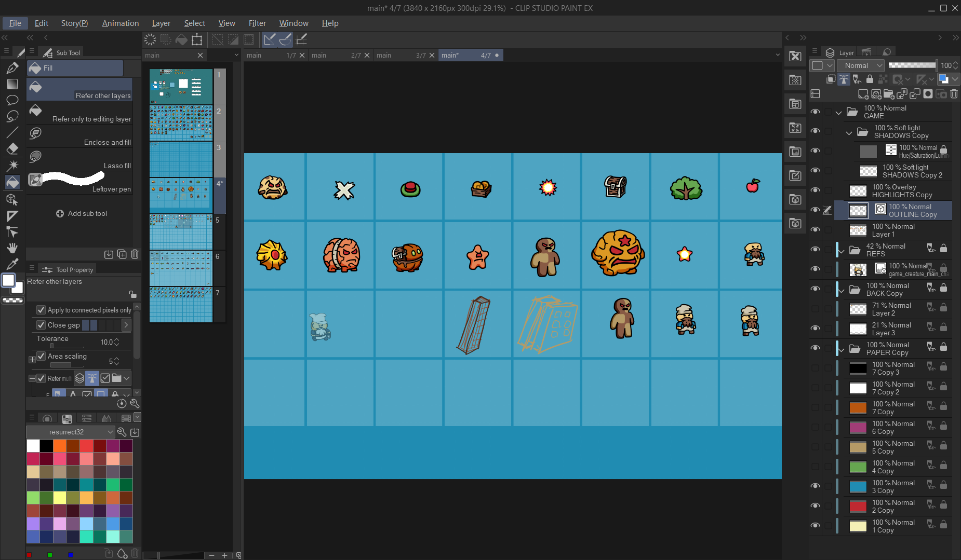Click the delete layer trash icon

pos(954,94)
